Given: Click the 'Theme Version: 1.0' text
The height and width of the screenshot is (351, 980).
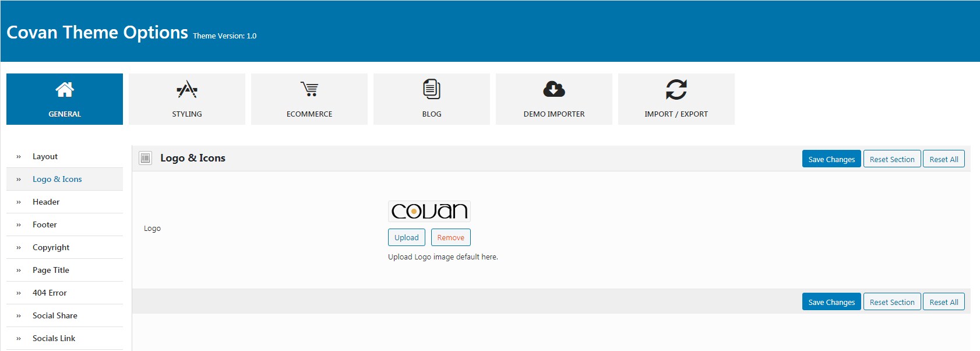Looking at the screenshot, I should click(225, 36).
